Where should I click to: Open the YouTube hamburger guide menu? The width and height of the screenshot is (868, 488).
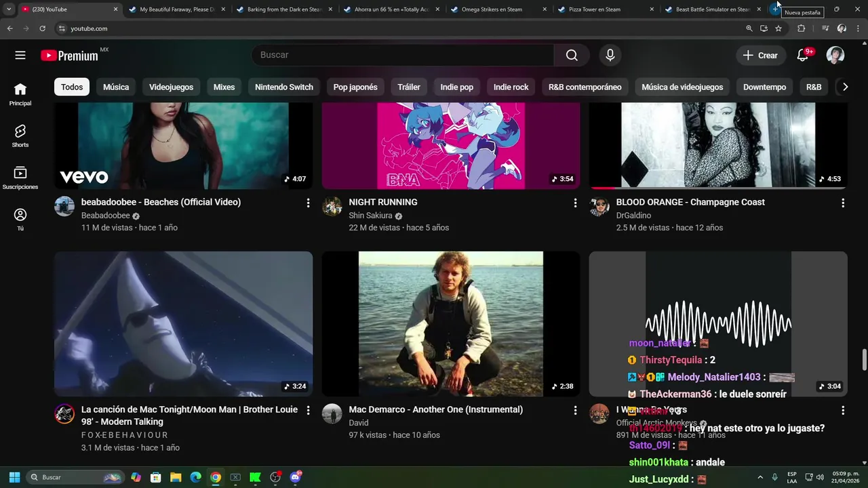pos(20,56)
